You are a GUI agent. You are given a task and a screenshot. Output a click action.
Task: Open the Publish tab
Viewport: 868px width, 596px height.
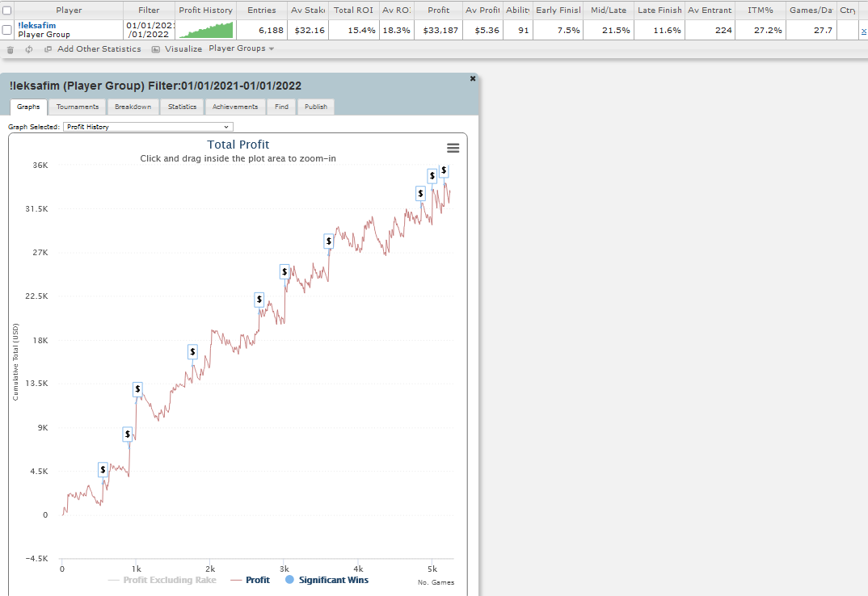coord(316,107)
